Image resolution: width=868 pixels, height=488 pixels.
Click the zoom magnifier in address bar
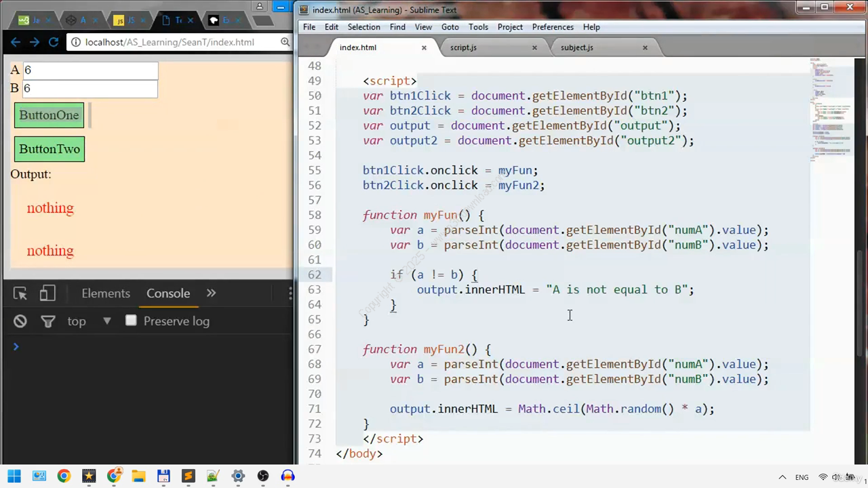pyautogui.click(x=285, y=42)
